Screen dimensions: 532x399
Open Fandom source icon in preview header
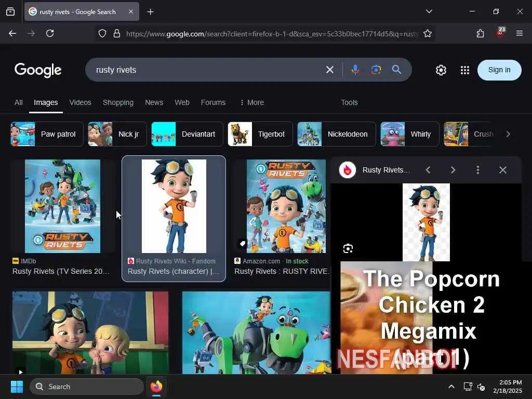pos(348,170)
